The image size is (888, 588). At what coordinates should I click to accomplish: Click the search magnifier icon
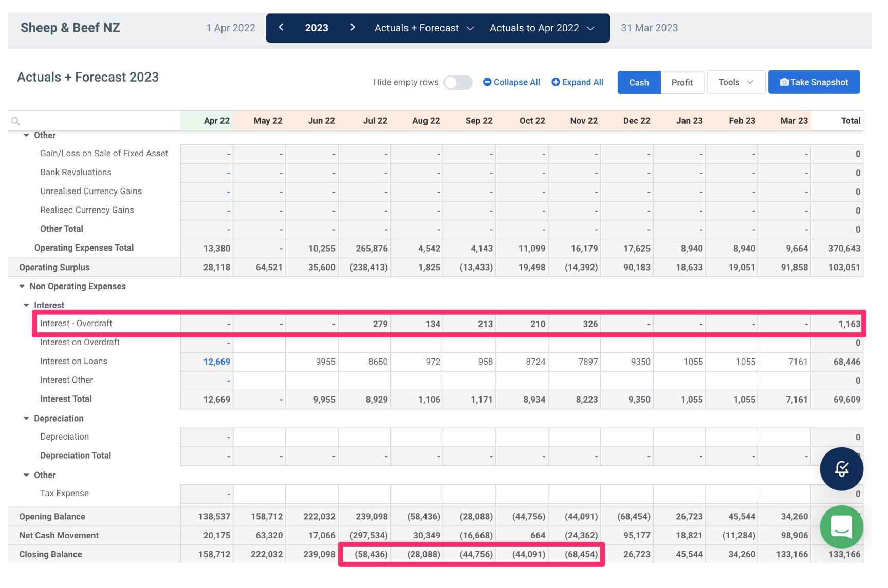[x=15, y=121]
